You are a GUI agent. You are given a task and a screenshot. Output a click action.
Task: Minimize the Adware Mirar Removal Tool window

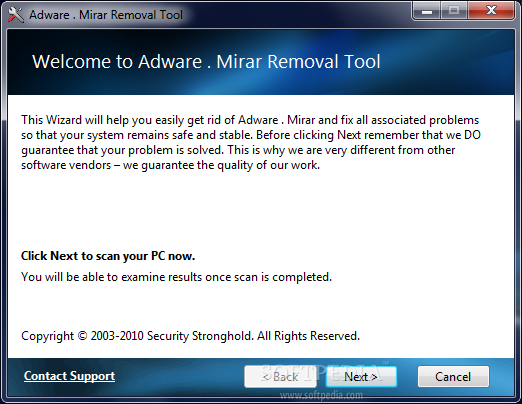427,11
